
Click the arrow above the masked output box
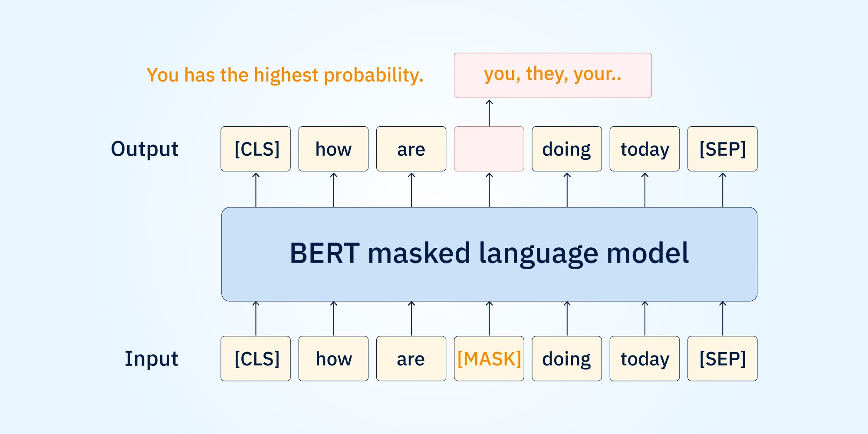489,112
